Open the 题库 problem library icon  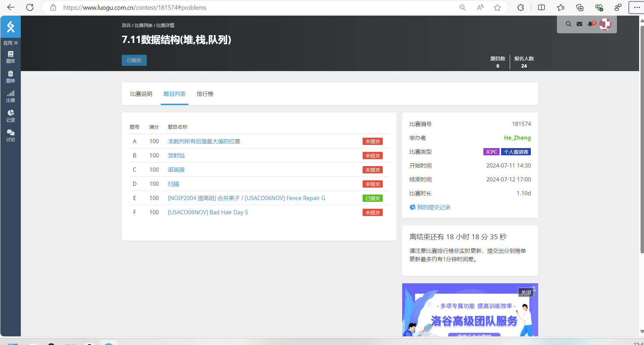pyautogui.click(x=11, y=57)
